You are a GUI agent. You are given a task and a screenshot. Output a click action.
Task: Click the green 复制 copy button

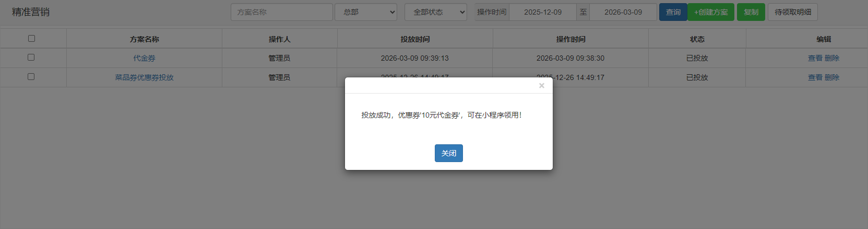pos(751,12)
